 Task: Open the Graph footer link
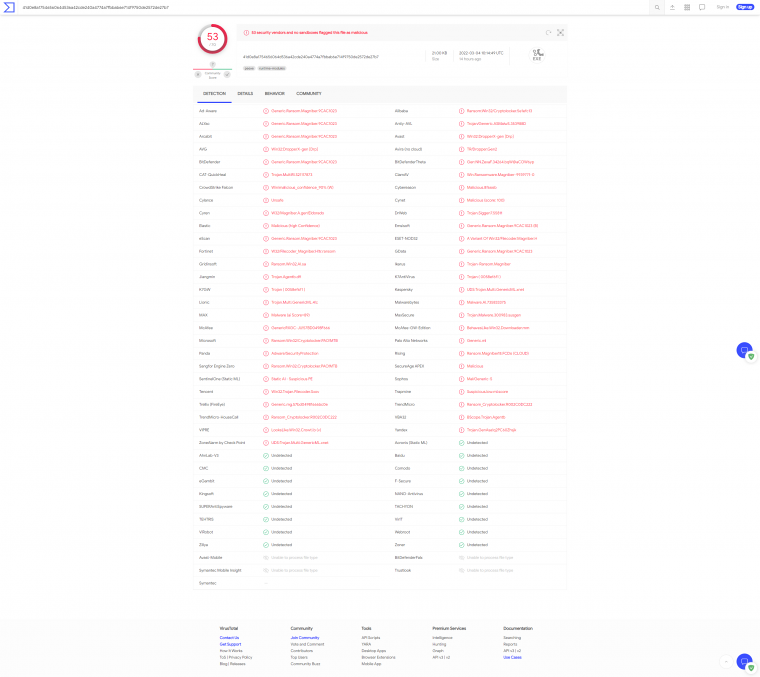pyautogui.click(x=438, y=651)
